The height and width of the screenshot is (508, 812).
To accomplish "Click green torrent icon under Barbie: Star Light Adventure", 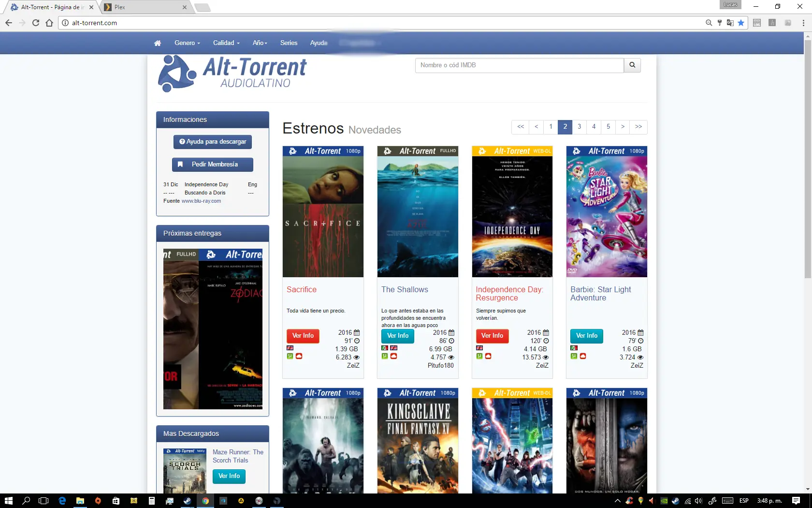I will pyautogui.click(x=574, y=356).
